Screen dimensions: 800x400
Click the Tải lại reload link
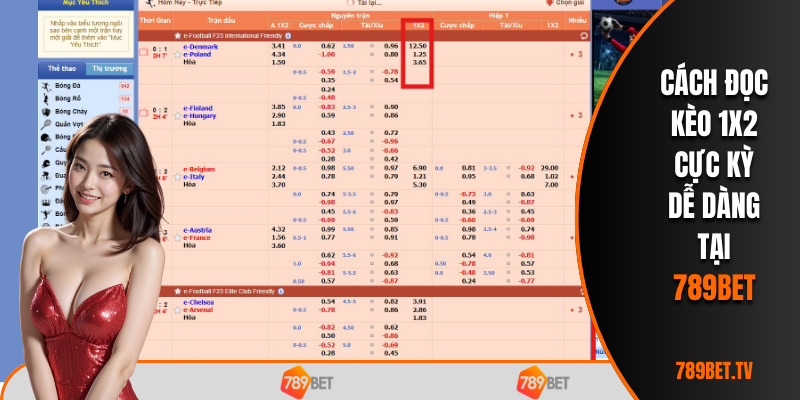pyautogui.click(x=369, y=3)
